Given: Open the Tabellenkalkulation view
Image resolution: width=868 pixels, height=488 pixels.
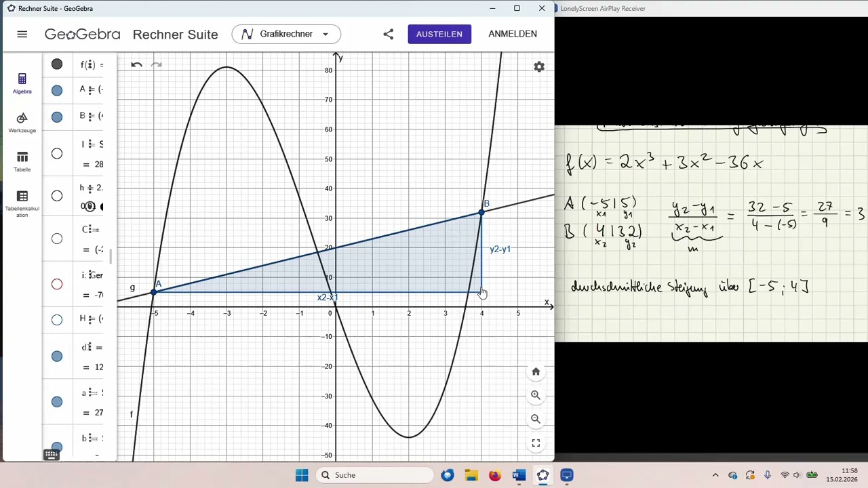Looking at the screenshot, I should tap(22, 204).
